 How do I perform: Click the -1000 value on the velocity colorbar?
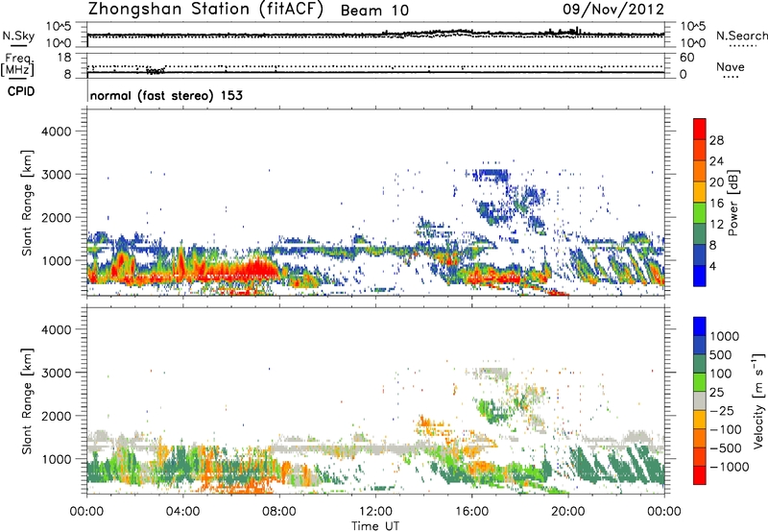(x=730, y=467)
